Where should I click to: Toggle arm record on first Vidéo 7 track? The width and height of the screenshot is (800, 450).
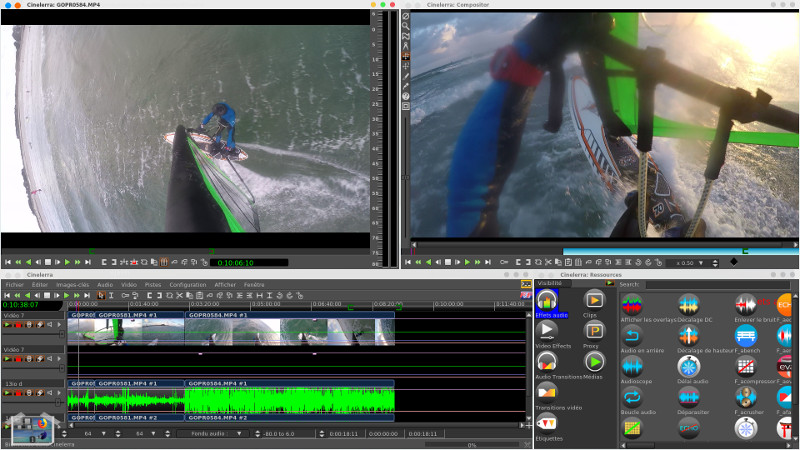18,325
